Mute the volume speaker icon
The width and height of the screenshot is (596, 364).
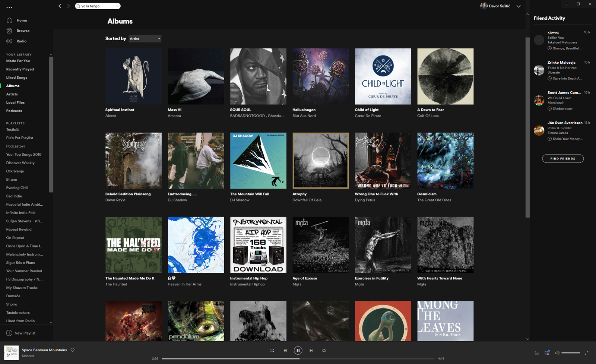tap(557, 353)
